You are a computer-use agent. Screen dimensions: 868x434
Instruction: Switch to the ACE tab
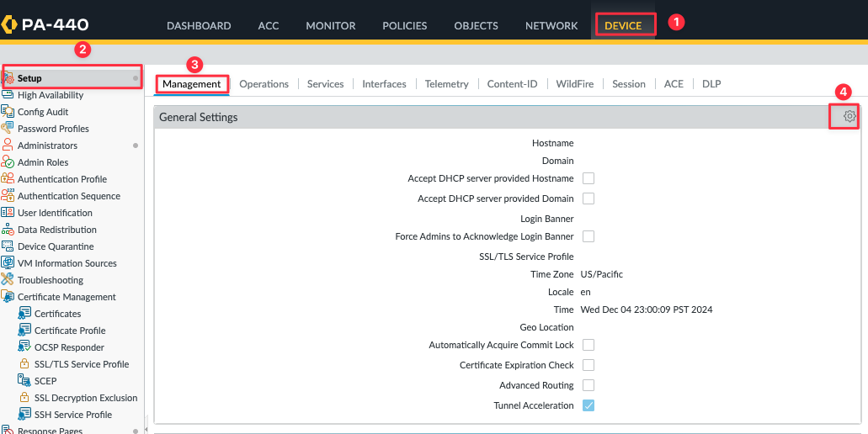pyautogui.click(x=674, y=84)
